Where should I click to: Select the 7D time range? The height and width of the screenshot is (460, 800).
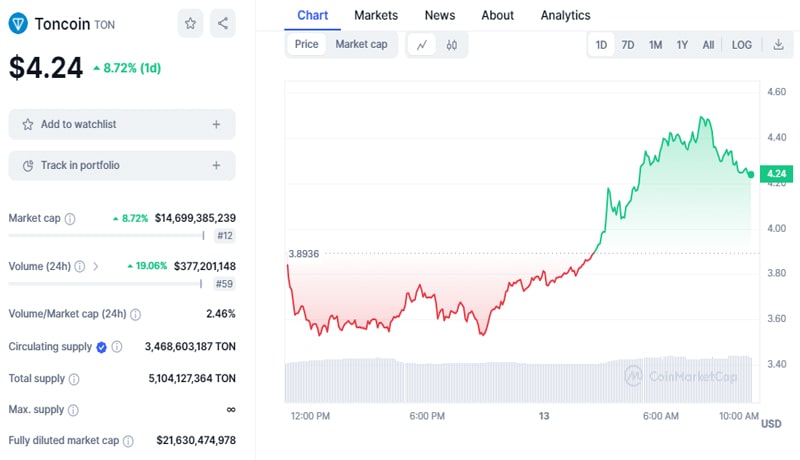(x=628, y=45)
